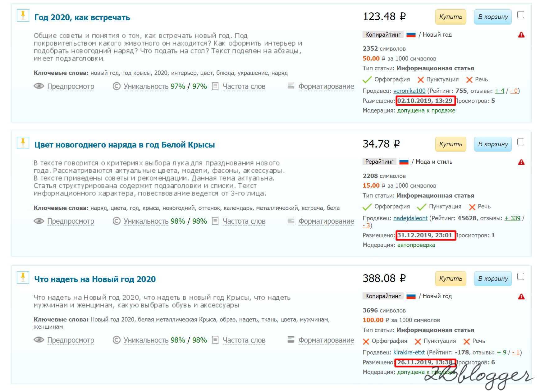Viewport: 540px width, 392px height.
Task: Click rating value '45628'
Action: (467, 218)
